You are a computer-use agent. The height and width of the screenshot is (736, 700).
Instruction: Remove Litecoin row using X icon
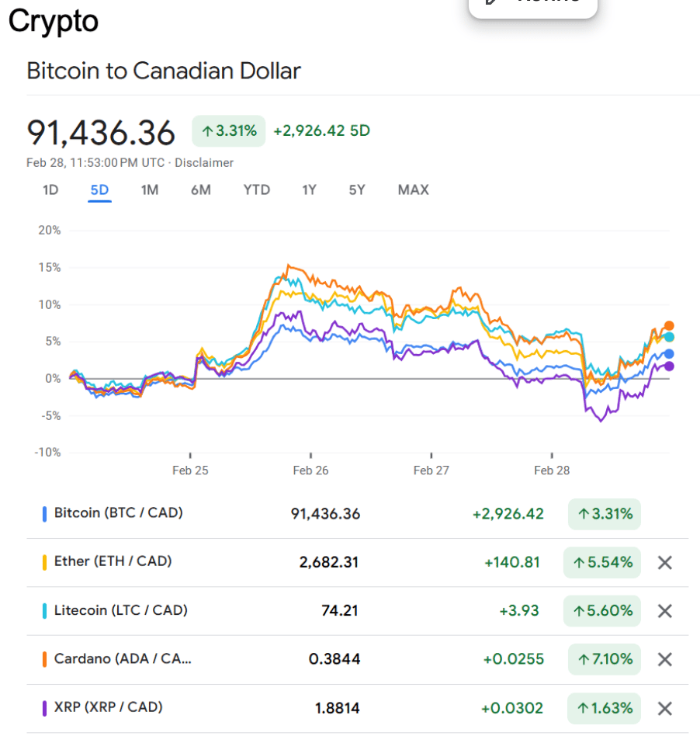[664, 611]
